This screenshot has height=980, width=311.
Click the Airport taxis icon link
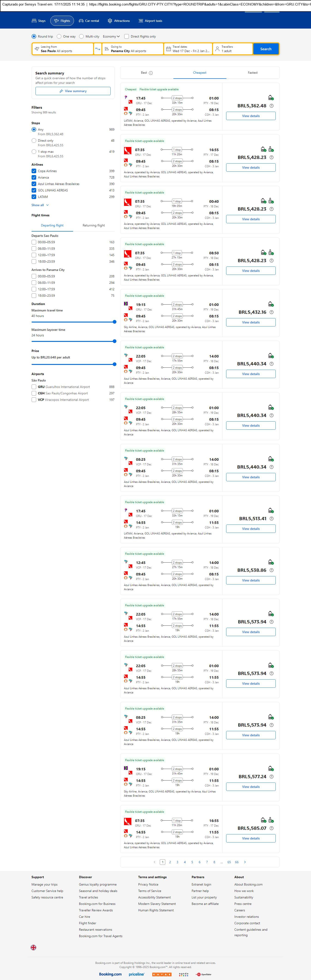click(141, 21)
